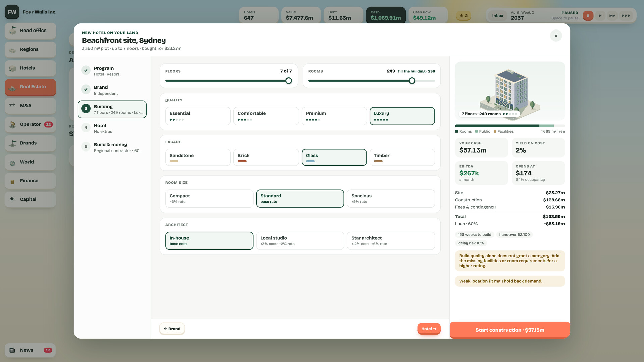Open the Finance section
This screenshot has width=644, height=362.
[30, 181]
